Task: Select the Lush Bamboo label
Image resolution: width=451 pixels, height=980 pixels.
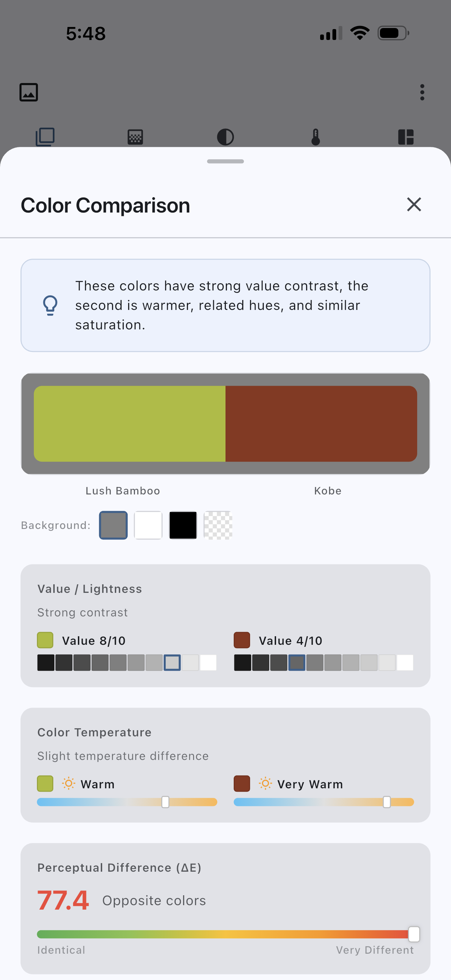Action: [x=122, y=490]
